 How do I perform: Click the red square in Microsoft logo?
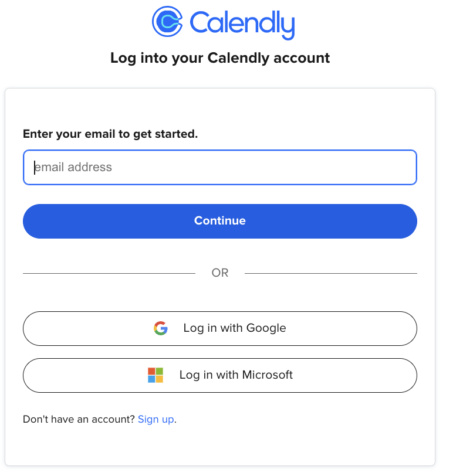pos(151,371)
